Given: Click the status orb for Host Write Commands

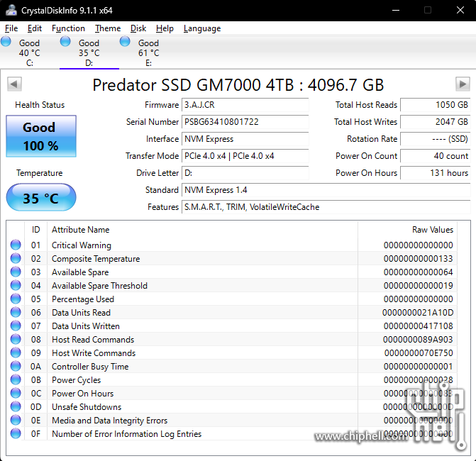Looking at the screenshot, I should (x=16, y=352).
